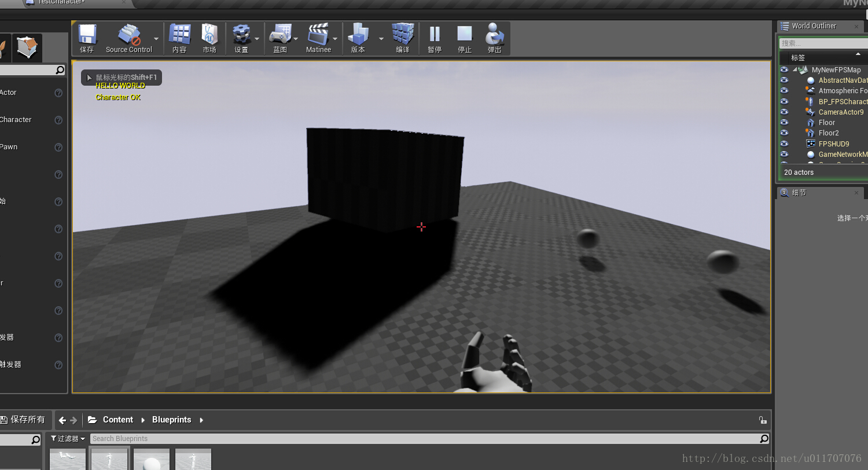Screen dimensions: 868x470
Task: Open the 蓝图 blueprints dropdown arrow
Action: click(x=296, y=39)
